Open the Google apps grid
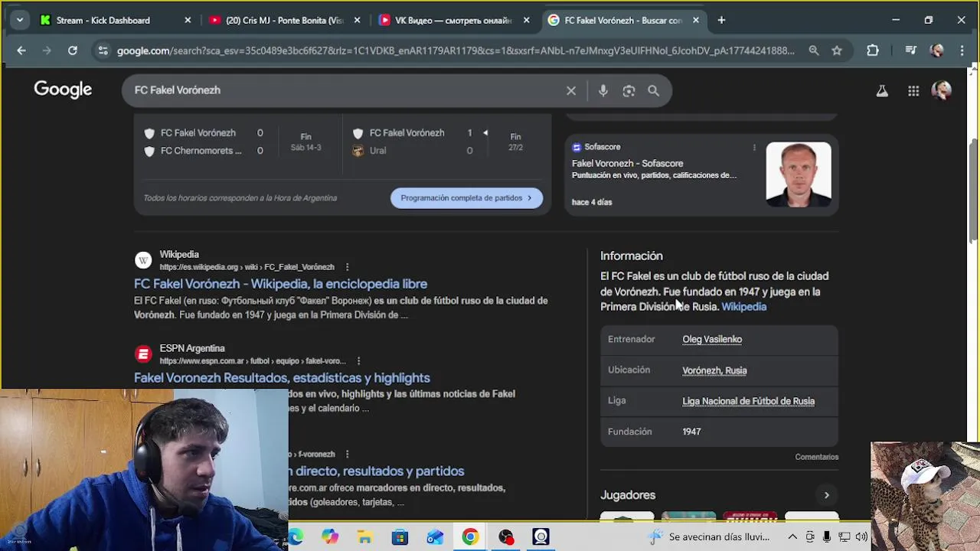Viewport: 980px width, 551px height. (x=913, y=90)
